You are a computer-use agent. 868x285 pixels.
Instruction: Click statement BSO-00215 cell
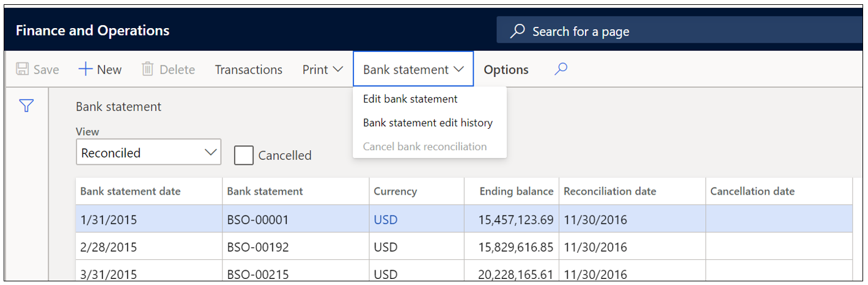coord(296,272)
